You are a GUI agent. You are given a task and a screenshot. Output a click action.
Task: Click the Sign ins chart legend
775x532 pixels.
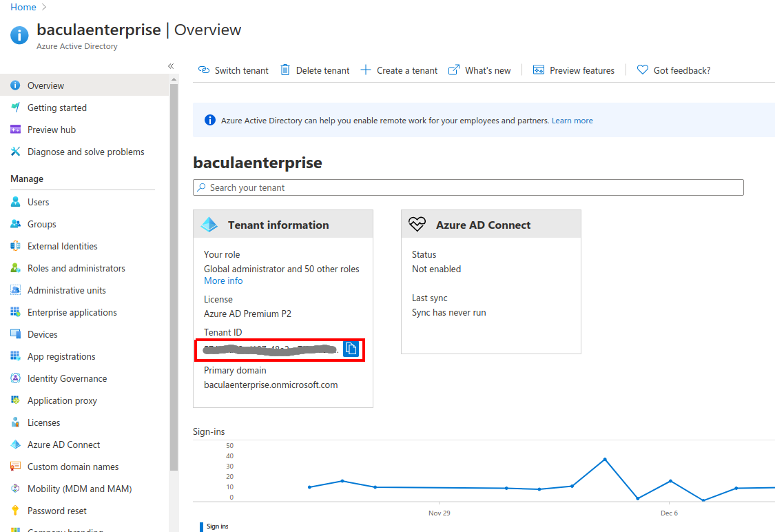[214, 526]
